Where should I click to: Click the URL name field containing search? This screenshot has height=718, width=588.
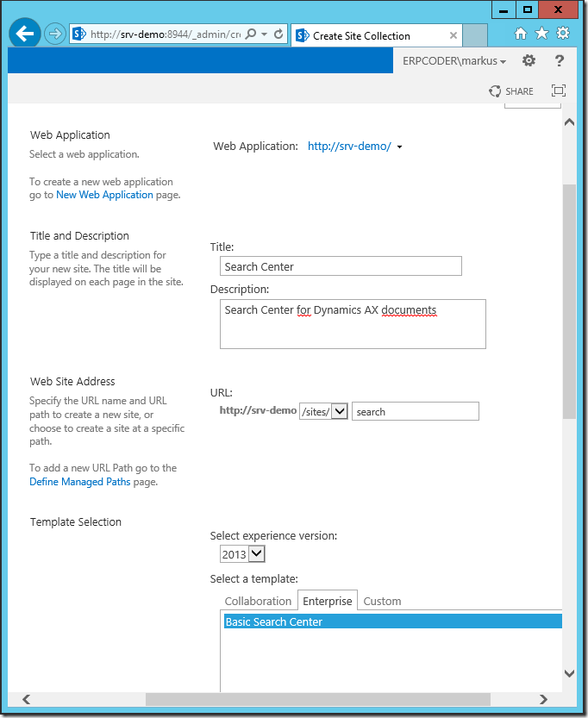tap(416, 411)
